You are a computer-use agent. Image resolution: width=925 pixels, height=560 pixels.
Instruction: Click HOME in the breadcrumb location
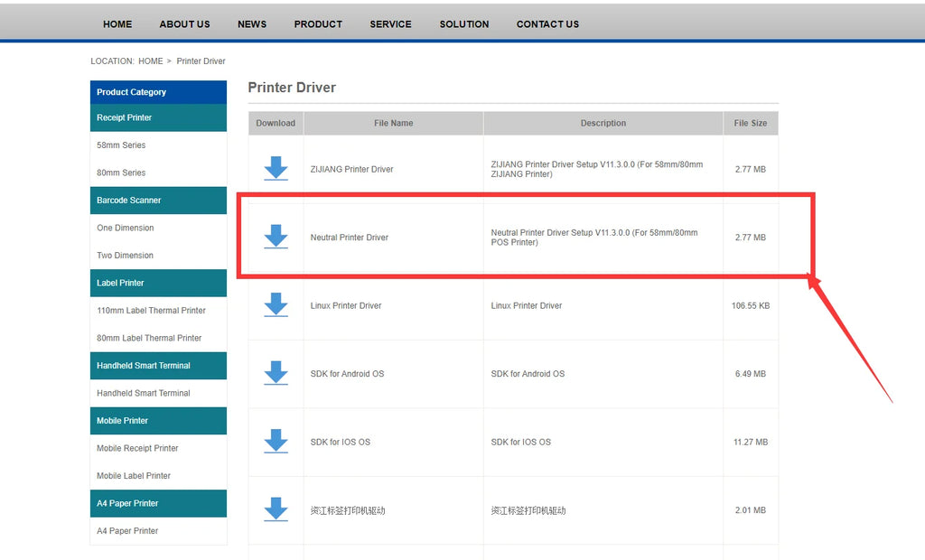pos(151,61)
